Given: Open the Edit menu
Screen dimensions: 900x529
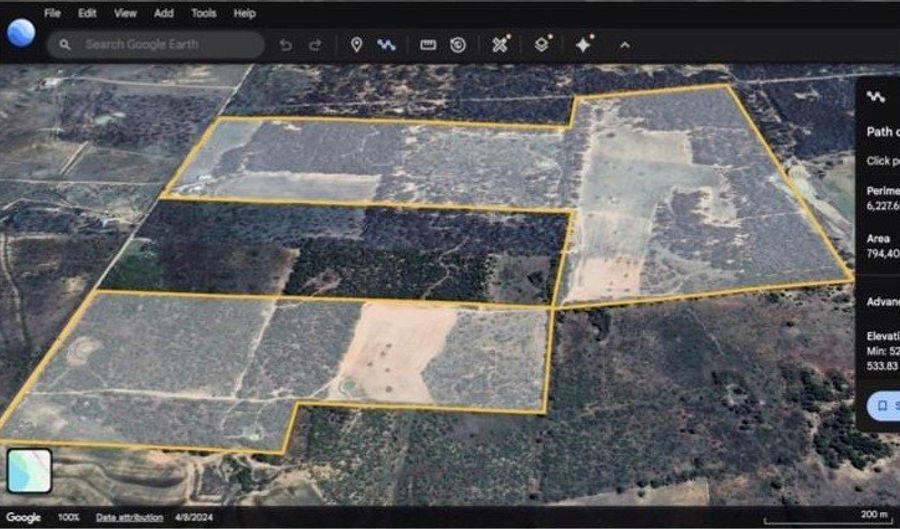Looking at the screenshot, I should tap(88, 13).
